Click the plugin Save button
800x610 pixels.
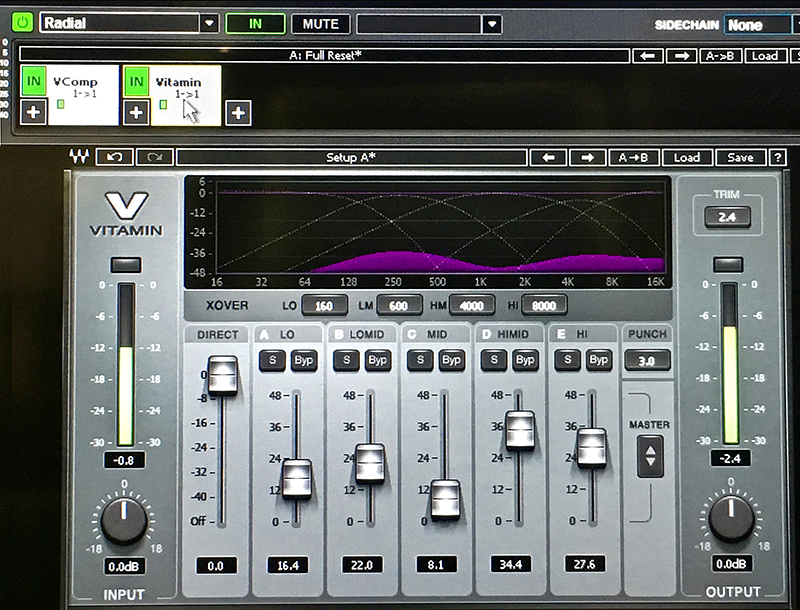point(740,158)
